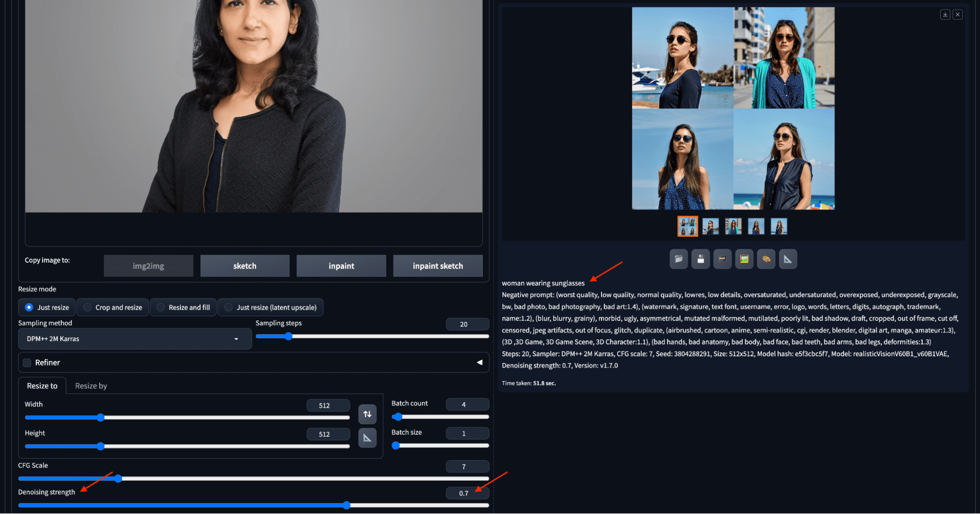Switch to the Resize by tab

point(91,386)
